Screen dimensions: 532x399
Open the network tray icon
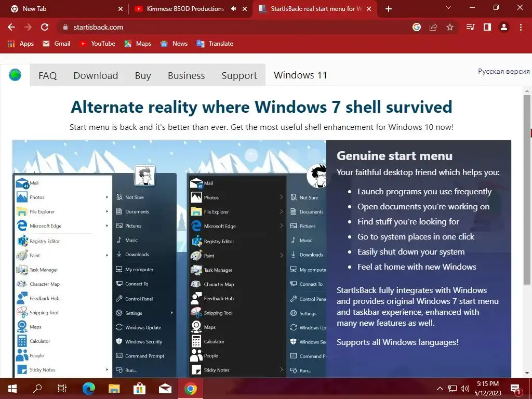pos(453,389)
